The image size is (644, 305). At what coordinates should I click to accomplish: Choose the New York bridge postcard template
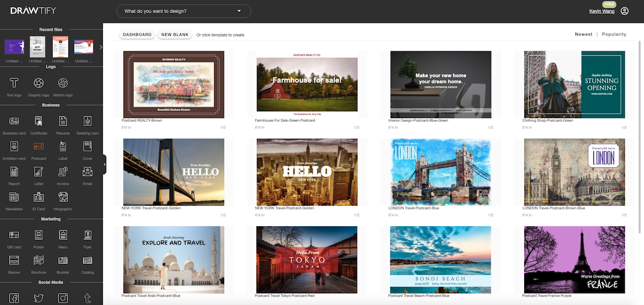tap(174, 172)
